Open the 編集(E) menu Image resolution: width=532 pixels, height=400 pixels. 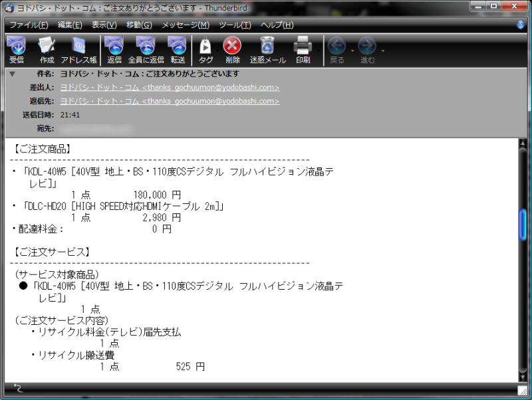click(70, 25)
